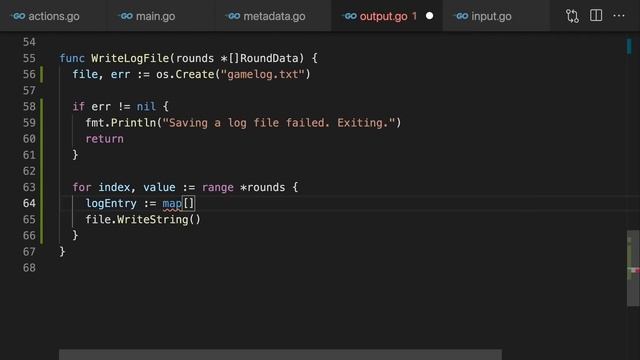Screen dimensions: 640x360
Task: Click the Go file icon on actions.go
Action: point(18,16)
